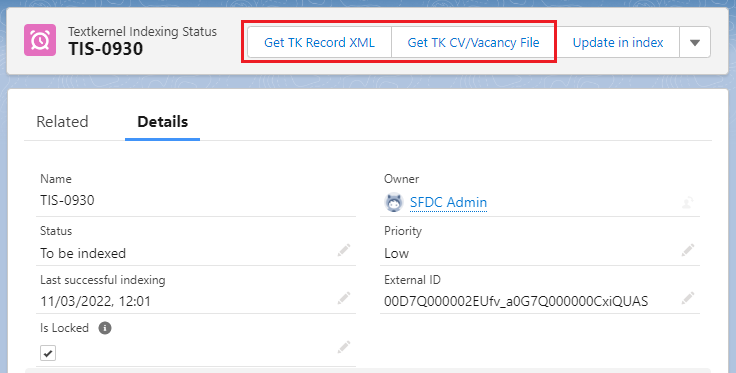Screen dimensions: 736x373
Task: Click Get TK CV/Vacancy File button
Action: 473,43
